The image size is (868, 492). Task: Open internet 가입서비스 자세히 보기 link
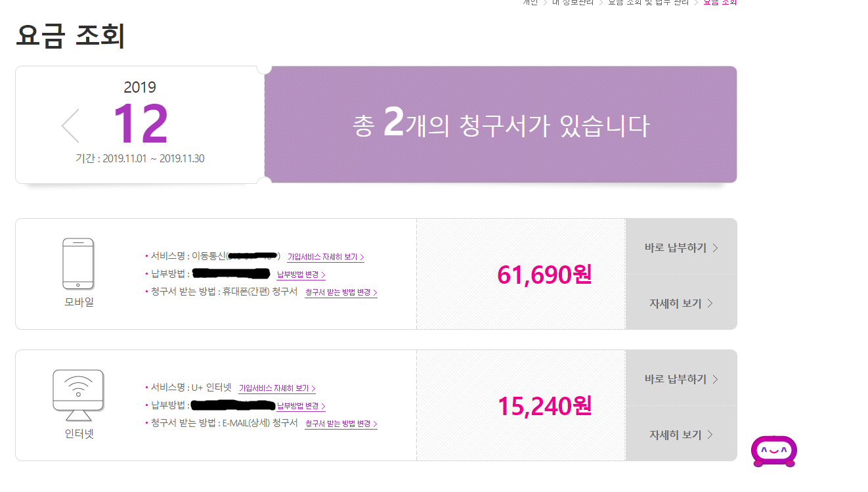tap(277, 388)
